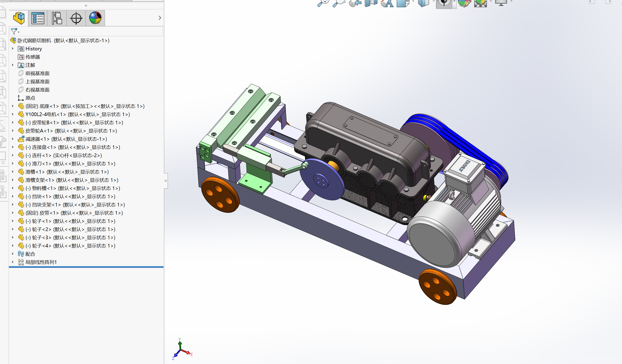Toggle the Hide/Show Items eye button
Image resolution: width=622 pixels, height=364 pixels.
(444, 3)
